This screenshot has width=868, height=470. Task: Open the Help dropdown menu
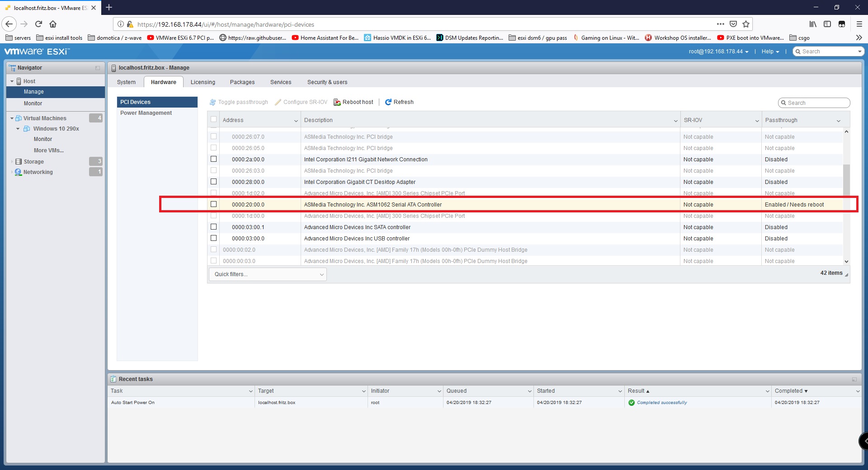[x=770, y=52]
